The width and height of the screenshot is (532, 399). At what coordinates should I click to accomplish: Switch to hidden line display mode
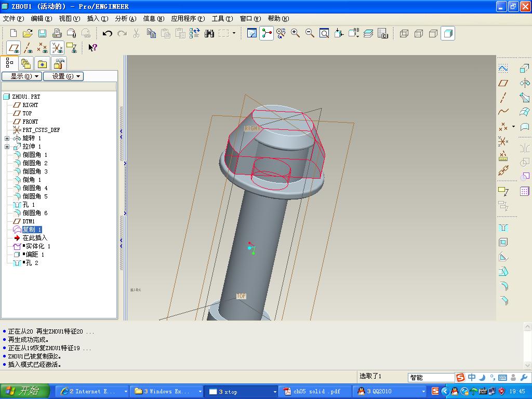[x=419, y=33]
